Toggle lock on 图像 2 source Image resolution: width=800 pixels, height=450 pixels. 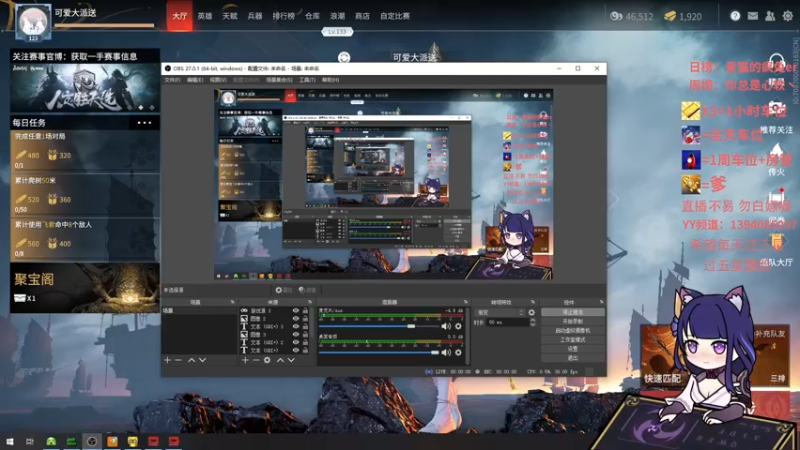(305, 318)
